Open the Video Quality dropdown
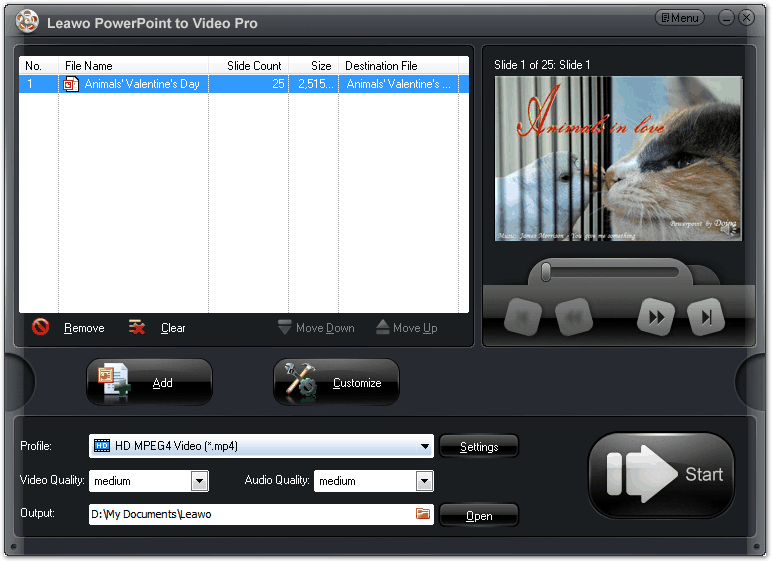This screenshot has height=561, width=772. tap(200, 481)
